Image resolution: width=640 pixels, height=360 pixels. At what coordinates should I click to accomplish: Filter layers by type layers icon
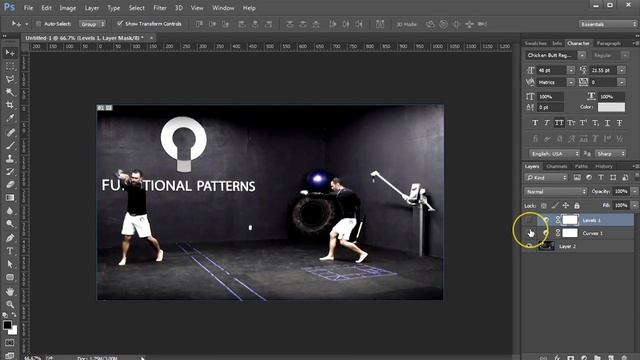[x=601, y=178]
